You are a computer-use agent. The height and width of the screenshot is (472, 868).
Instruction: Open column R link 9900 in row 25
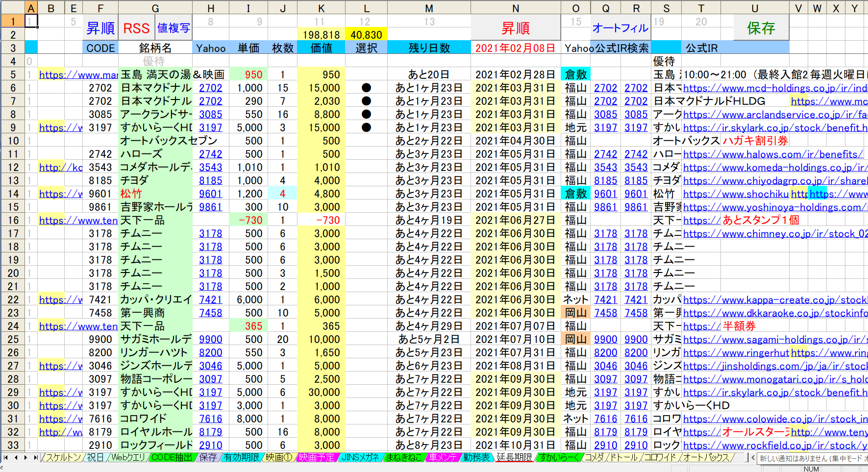click(x=636, y=339)
